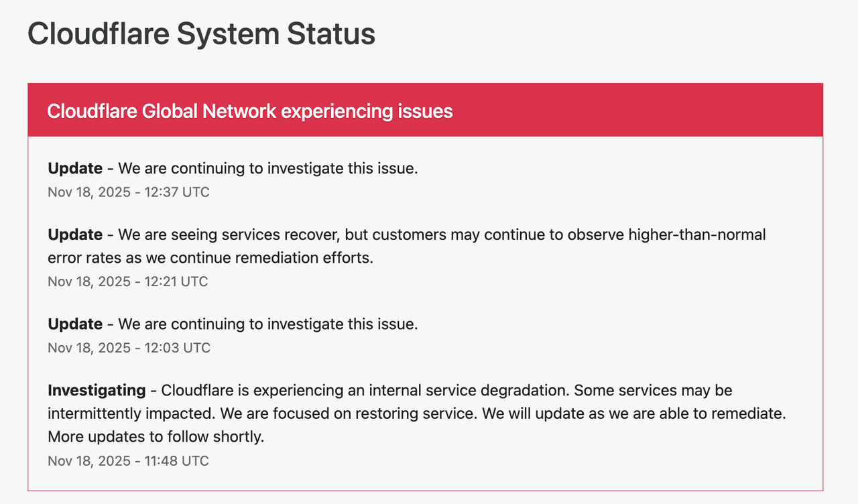Click the Update label above the 12:37 UTC timestamp

(x=75, y=168)
